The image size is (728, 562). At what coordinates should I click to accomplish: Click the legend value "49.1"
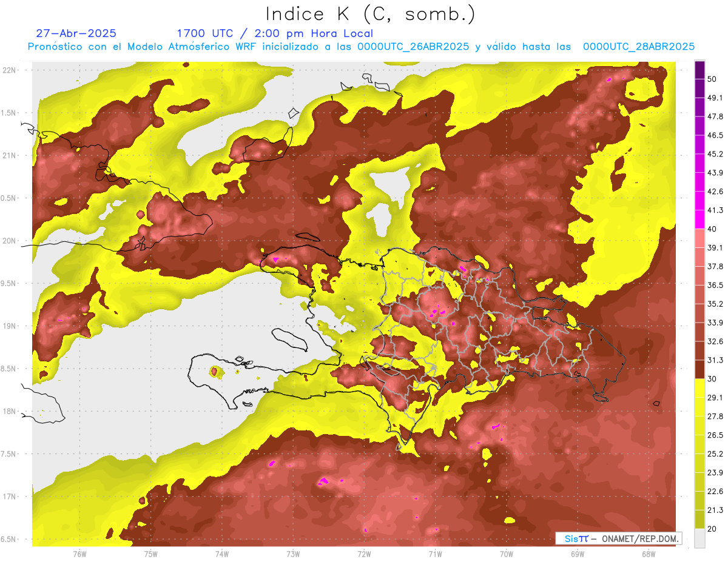(x=715, y=98)
